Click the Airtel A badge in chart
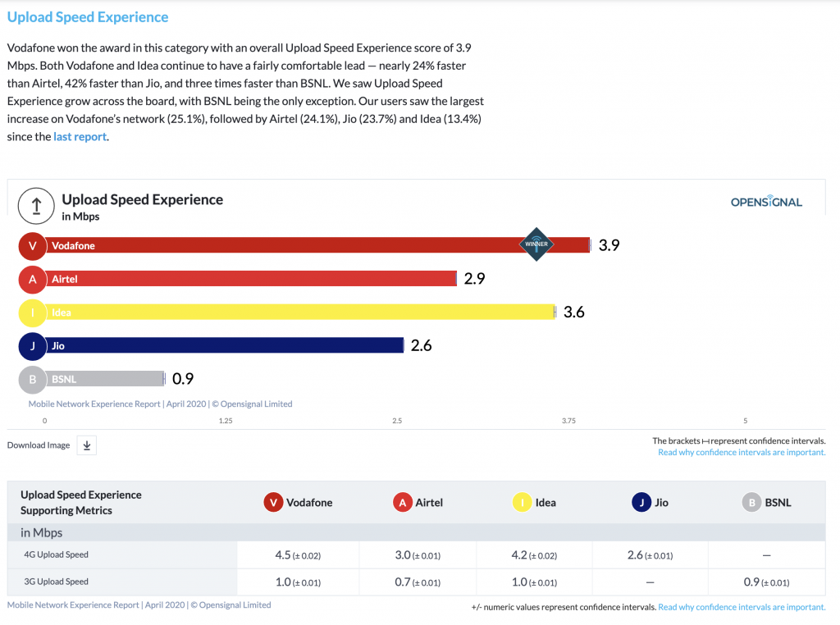This screenshot has height=625, width=840. click(x=33, y=279)
